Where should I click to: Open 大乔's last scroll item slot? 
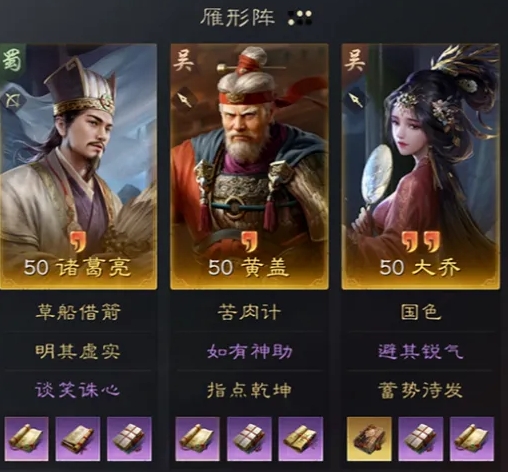472,439
